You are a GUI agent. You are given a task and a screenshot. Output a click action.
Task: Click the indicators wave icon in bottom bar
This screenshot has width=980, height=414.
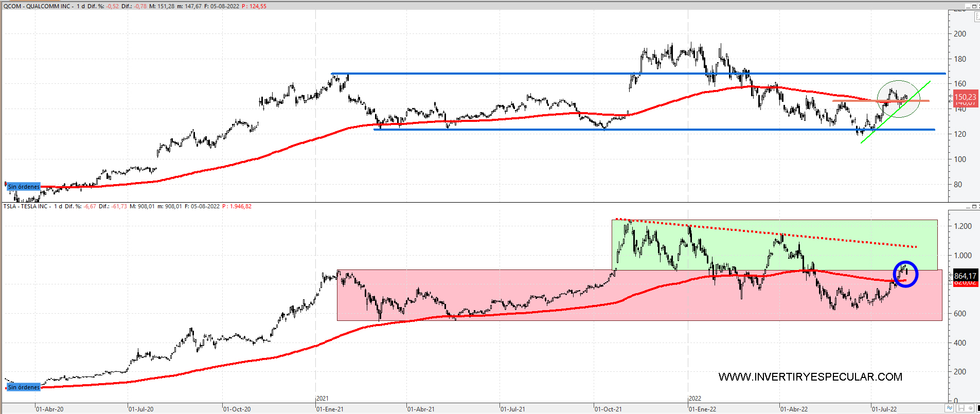click(950, 408)
